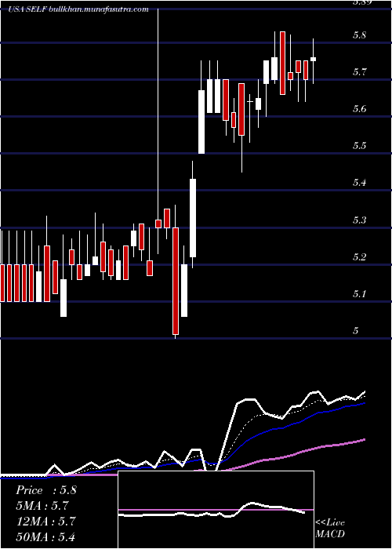
Task: Click the '<<Live MACD' label
Action: click(330, 528)
